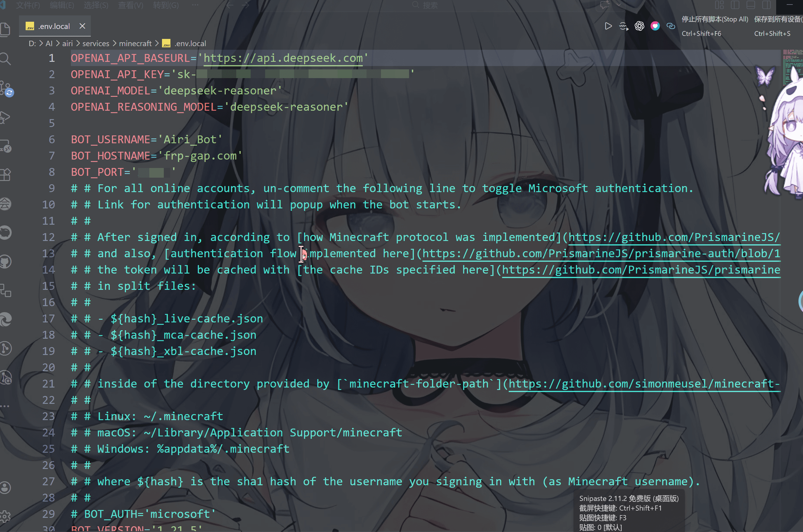803x532 pixels.
Task: Open the chat dropdown arrow in the title bar
Action: pyautogui.click(x=618, y=5)
